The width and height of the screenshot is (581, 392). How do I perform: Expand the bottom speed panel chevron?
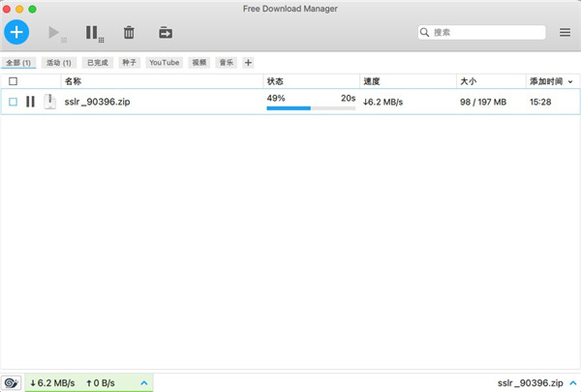pyautogui.click(x=144, y=383)
